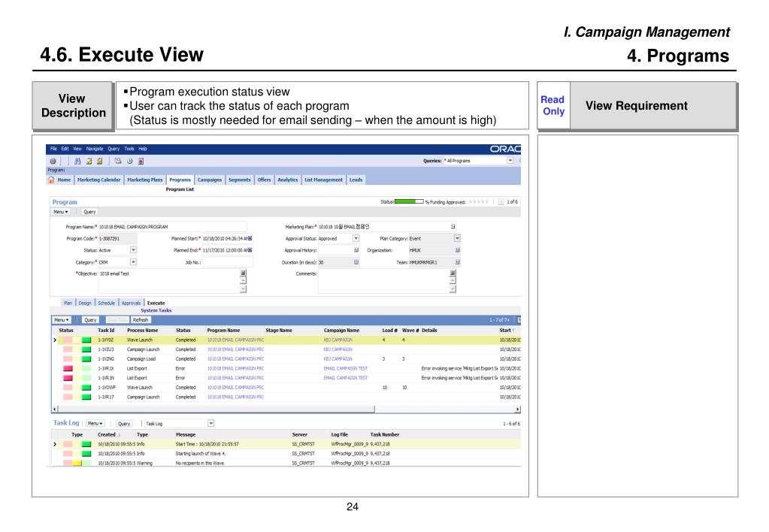
Task: Open the Category dropdown showing CRM
Action: click(x=133, y=262)
